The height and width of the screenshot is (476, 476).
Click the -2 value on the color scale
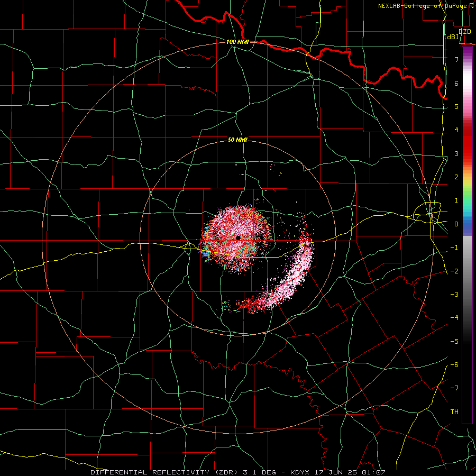tap(454, 271)
